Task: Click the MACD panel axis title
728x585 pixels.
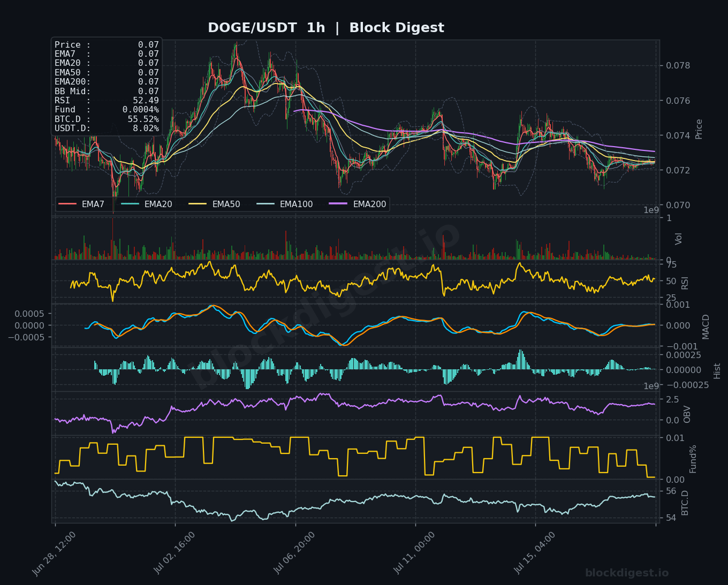Action: point(706,326)
